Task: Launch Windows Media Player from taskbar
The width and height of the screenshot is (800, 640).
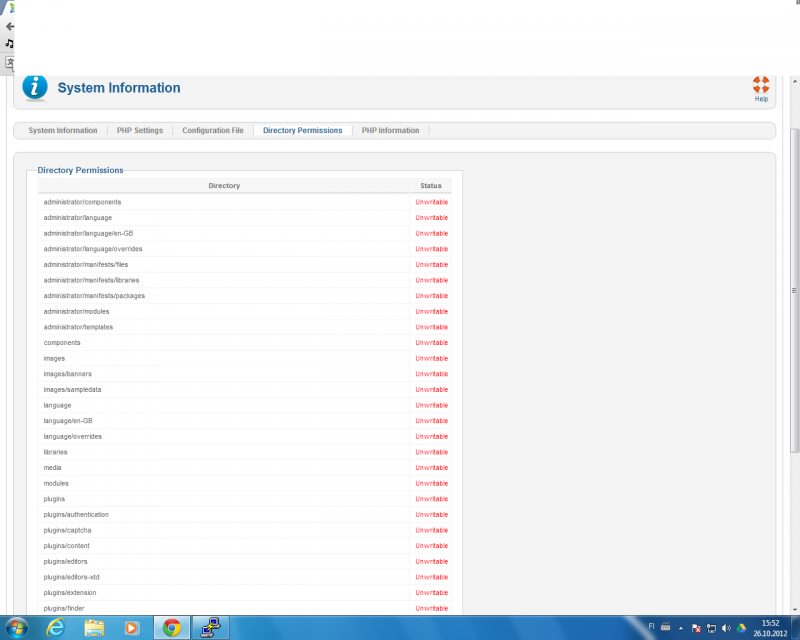Action: click(x=132, y=627)
